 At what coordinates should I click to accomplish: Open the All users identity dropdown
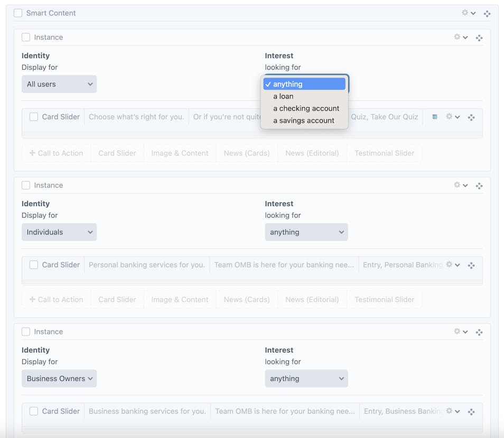pyautogui.click(x=59, y=84)
